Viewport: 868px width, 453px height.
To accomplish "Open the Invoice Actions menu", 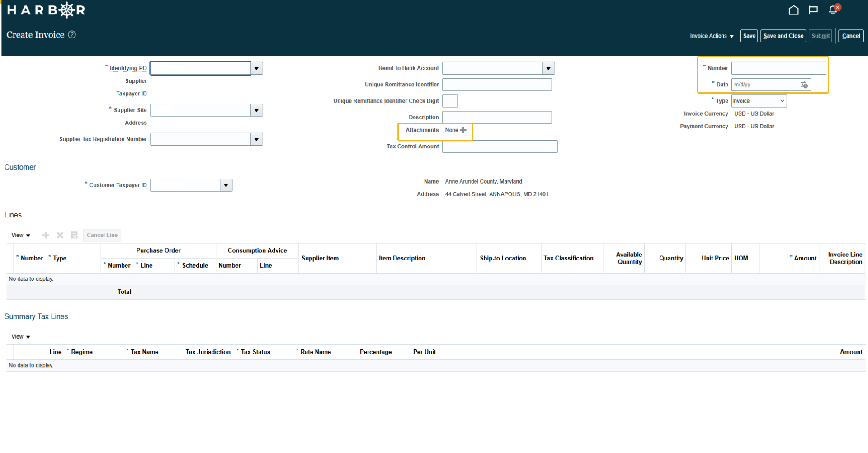I will coord(712,36).
